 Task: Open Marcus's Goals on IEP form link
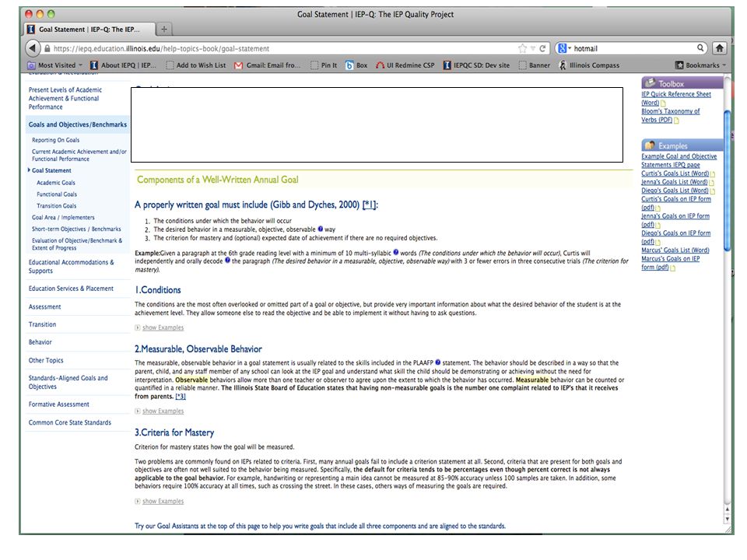[670, 264]
